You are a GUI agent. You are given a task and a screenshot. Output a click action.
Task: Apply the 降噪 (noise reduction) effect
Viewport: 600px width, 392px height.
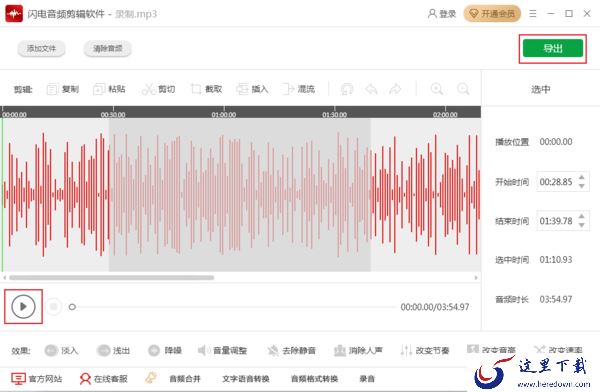pyautogui.click(x=165, y=350)
